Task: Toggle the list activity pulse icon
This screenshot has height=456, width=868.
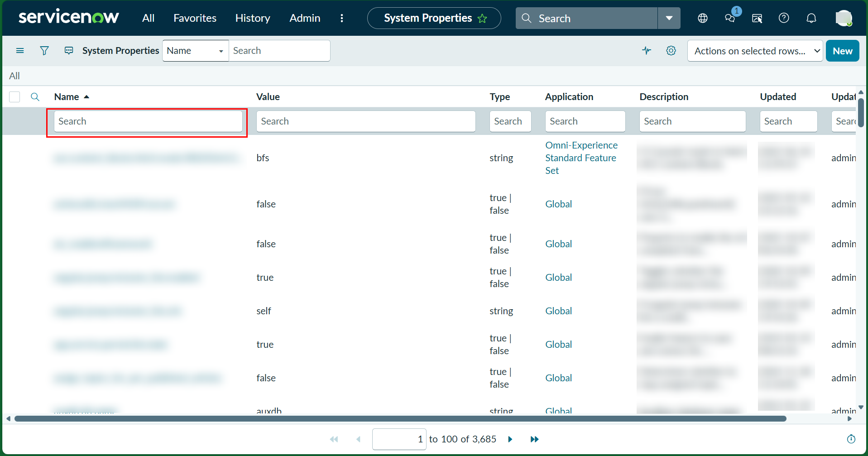Action: (647, 51)
